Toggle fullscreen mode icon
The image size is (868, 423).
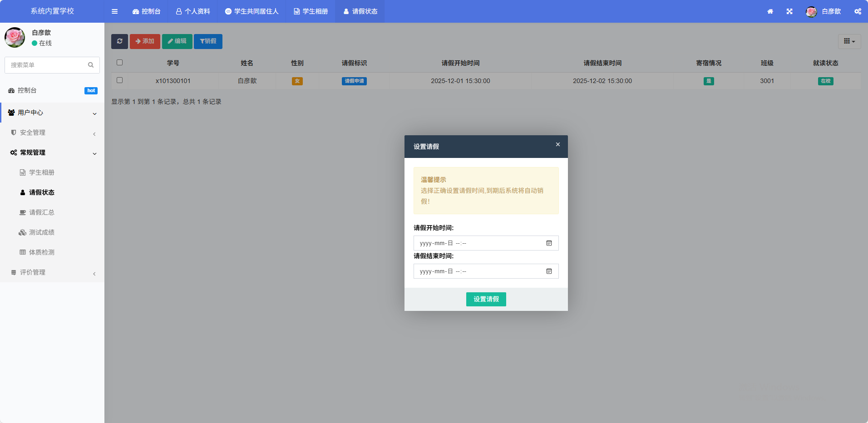[789, 11]
